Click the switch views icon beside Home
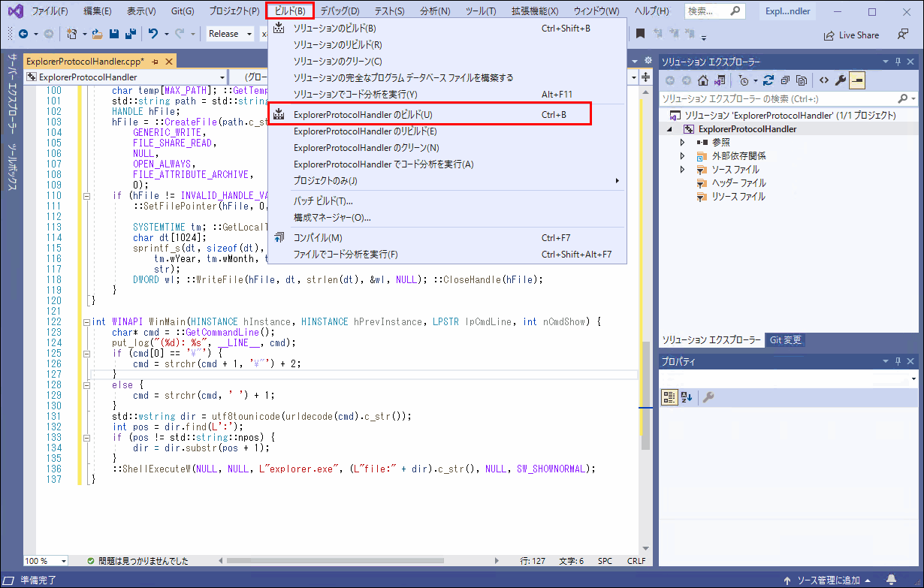The height and width of the screenshot is (588, 924). (x=719, y=80)
